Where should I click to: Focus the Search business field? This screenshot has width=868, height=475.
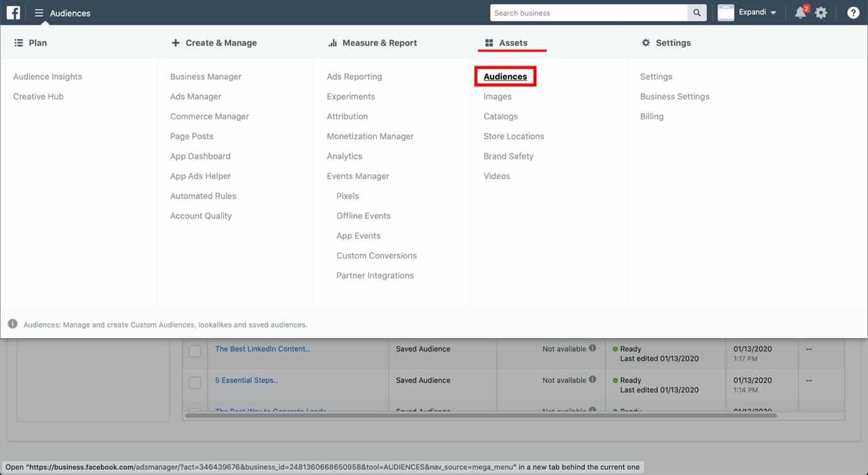coord(589,13)
